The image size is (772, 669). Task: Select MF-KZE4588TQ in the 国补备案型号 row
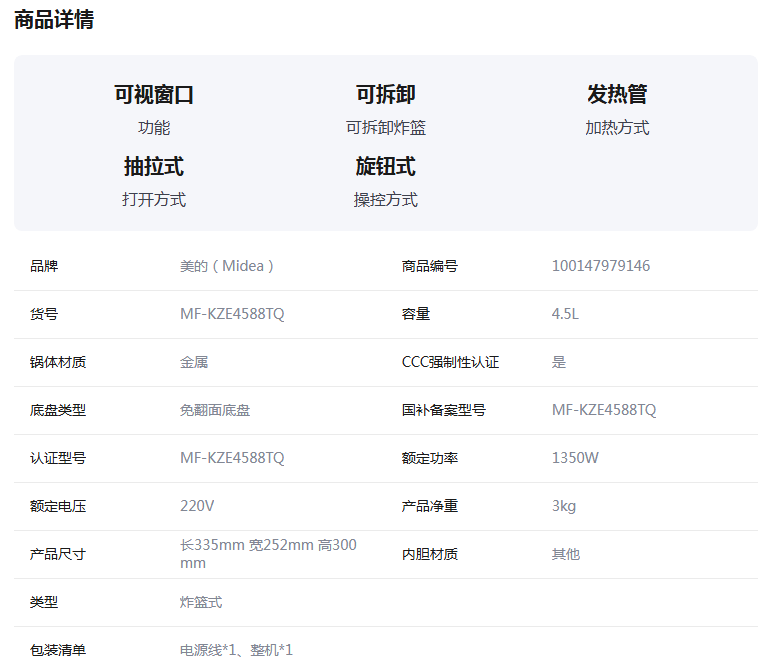pos(604,410)
